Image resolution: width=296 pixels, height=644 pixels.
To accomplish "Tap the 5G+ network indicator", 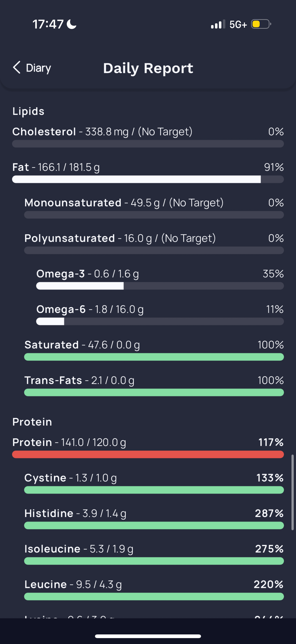I will click(x=238, y=25).
